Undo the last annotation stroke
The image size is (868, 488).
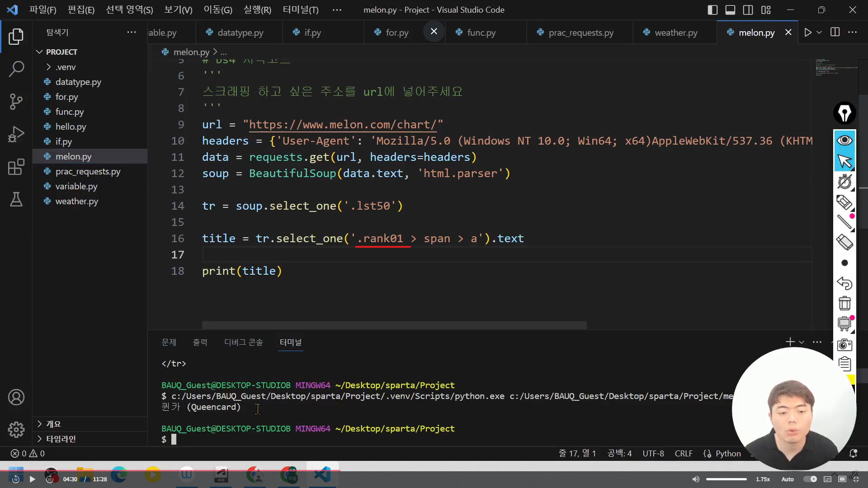tap(844, 283)
